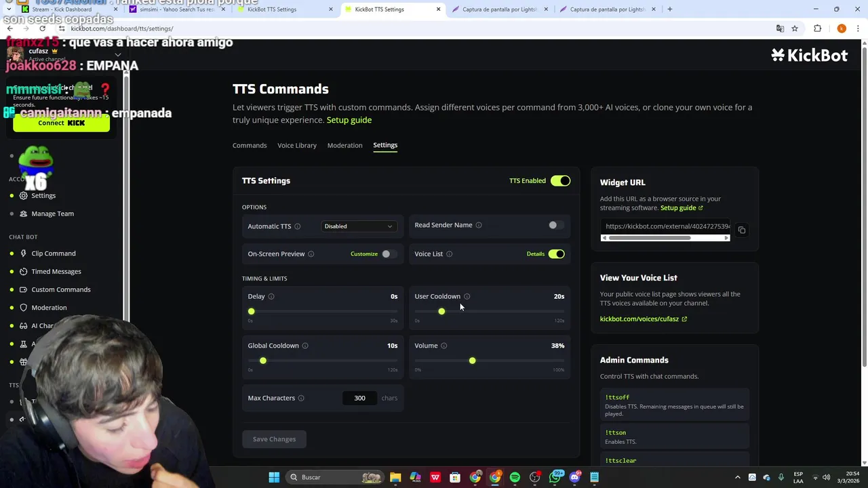Open the Moderation tab under TTS Commands

pyautogui.click(x=344, y=145)
